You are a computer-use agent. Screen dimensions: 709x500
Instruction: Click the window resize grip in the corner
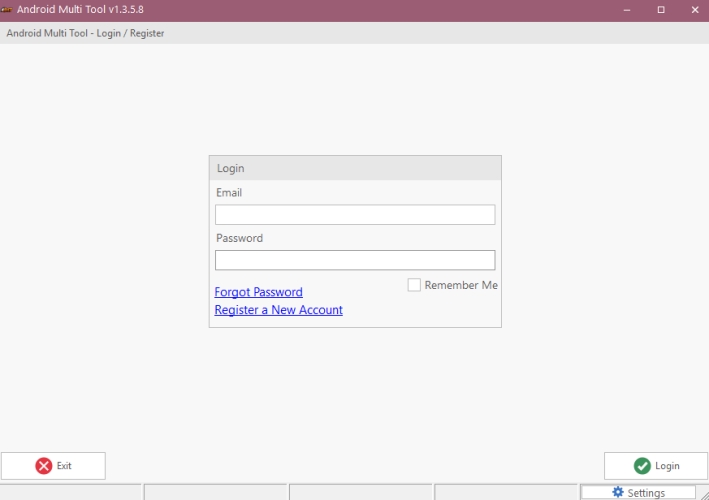(x=704, y=495)
